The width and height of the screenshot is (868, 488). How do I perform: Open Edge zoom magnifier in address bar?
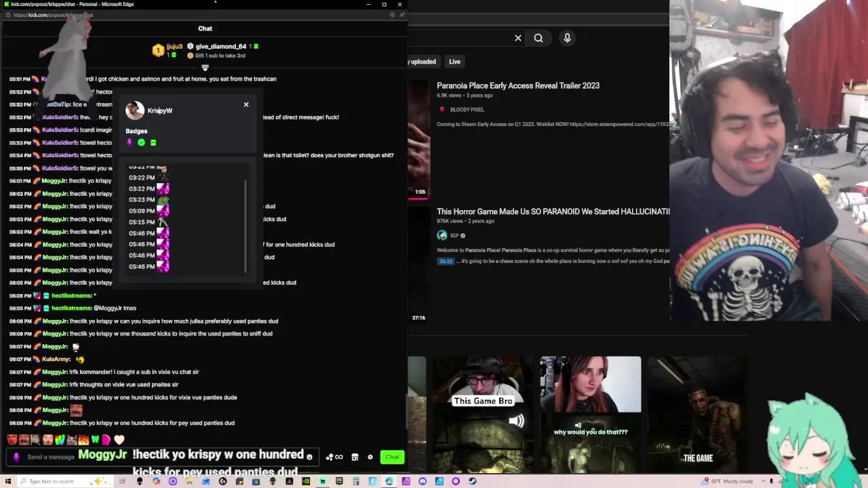392,15
